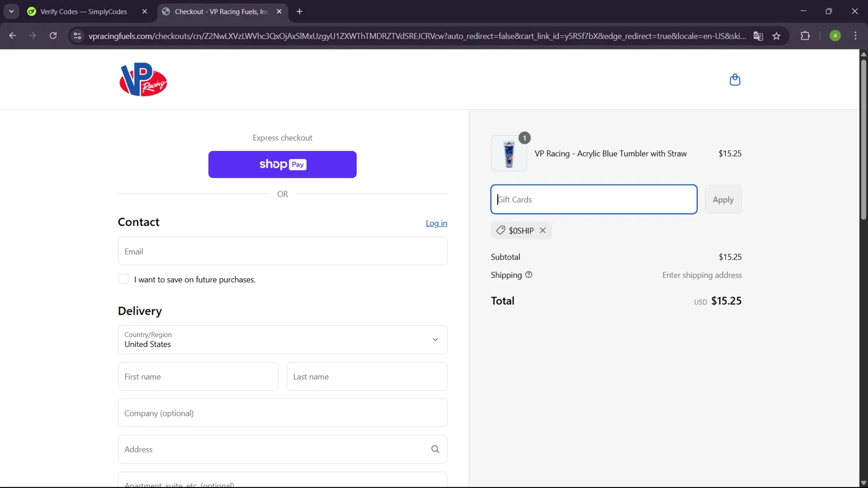This screenshot has width=868, height=488.
Task: Click the shipping help question-mark icon
Action: coord(528,275)
